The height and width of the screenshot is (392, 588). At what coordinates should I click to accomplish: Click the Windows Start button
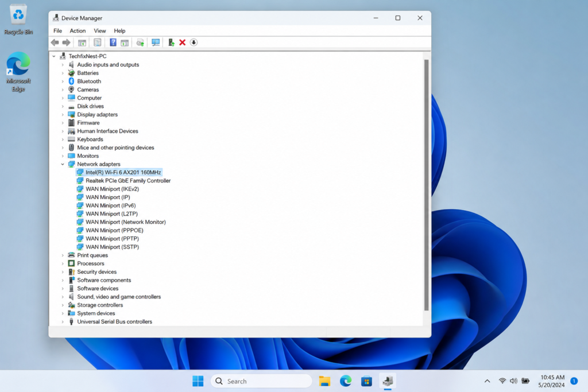tap(198, 381)
